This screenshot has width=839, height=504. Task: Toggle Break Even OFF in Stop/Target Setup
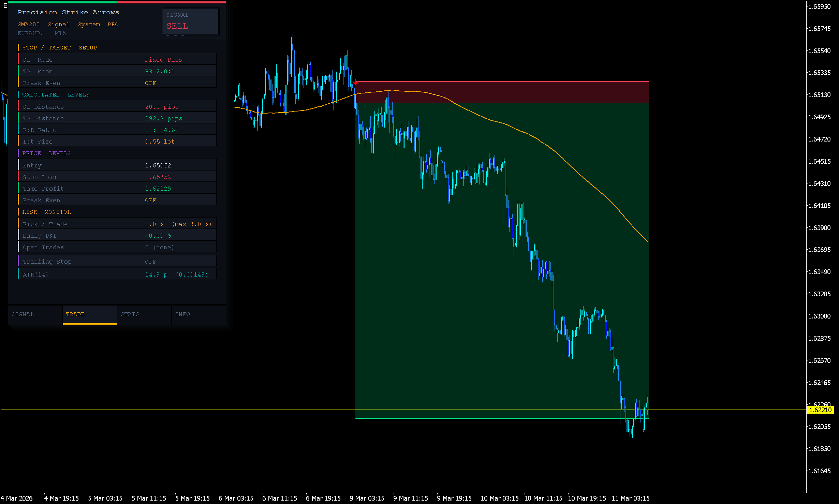150,83
